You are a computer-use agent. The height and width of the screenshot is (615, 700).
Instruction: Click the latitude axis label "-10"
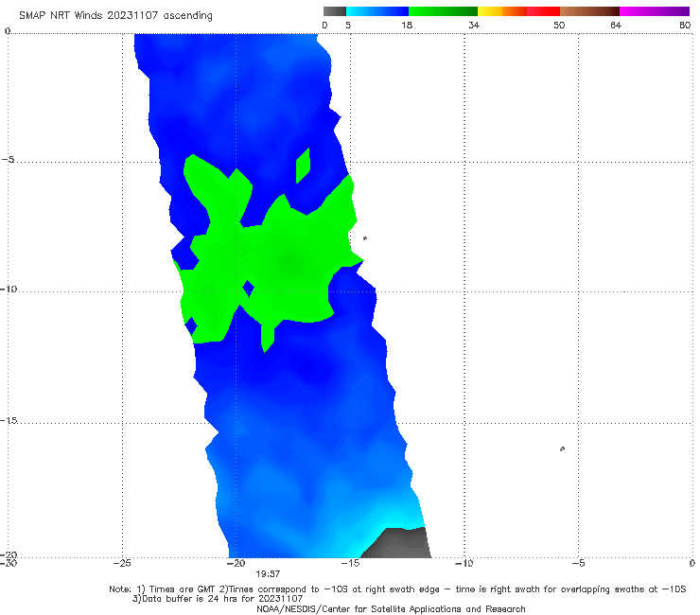click(9, 289)
